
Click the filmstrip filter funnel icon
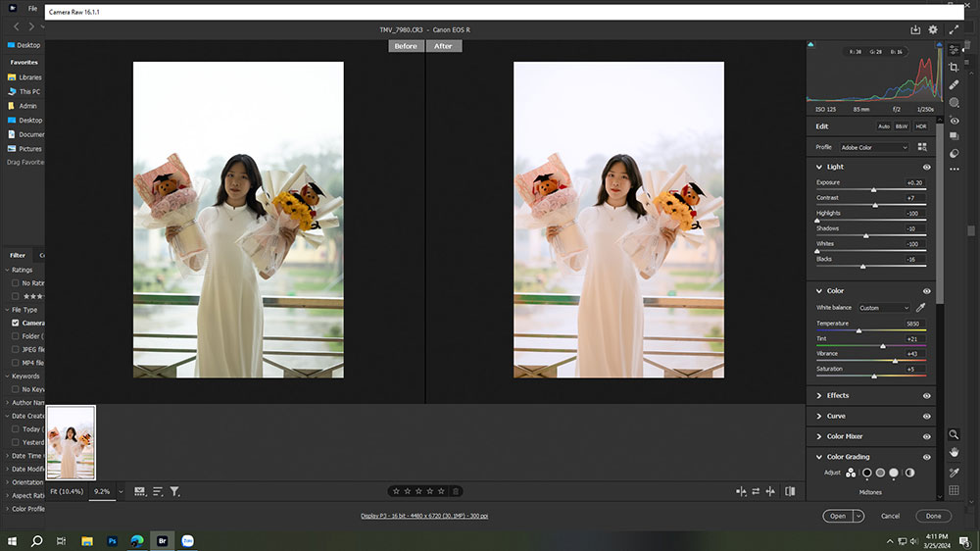tap(175, 491)
